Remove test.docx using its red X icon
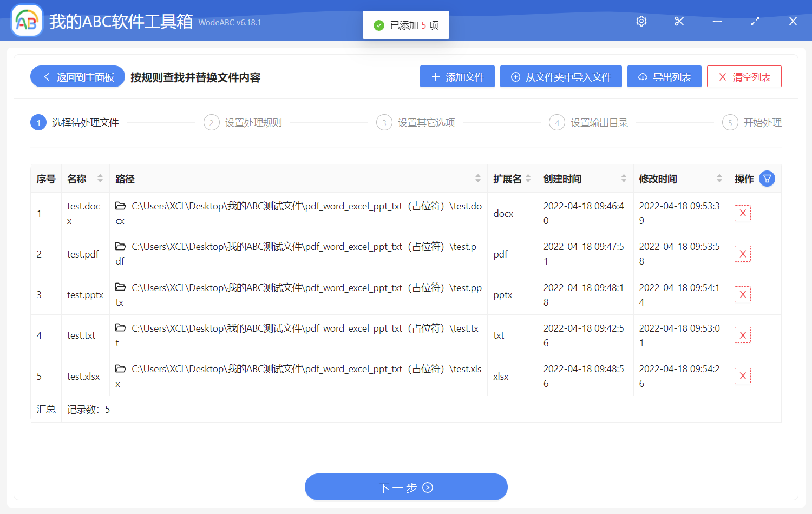Image resolution: width=812 pixels, height=514 pixels. (x=742, y=213)
